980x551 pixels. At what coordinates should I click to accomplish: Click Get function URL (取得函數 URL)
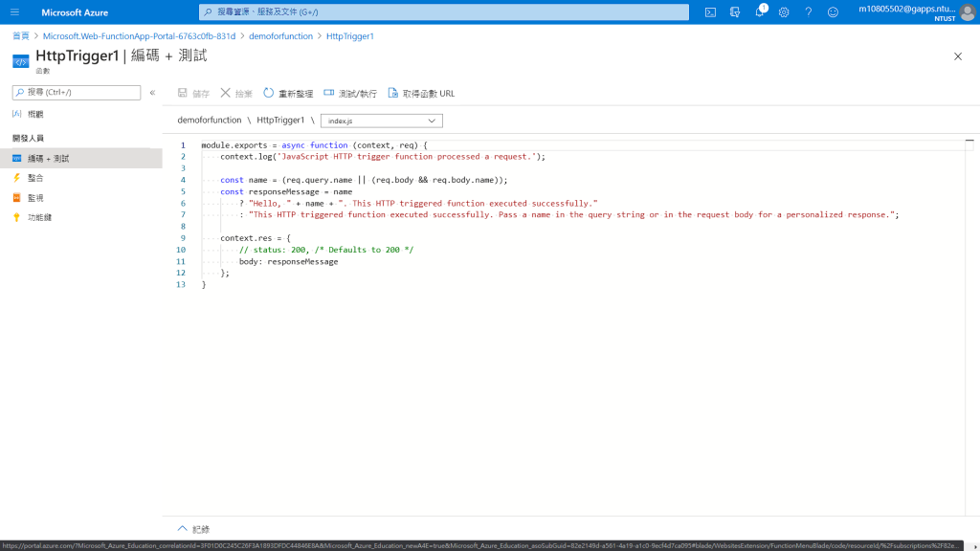coord(421,93)
